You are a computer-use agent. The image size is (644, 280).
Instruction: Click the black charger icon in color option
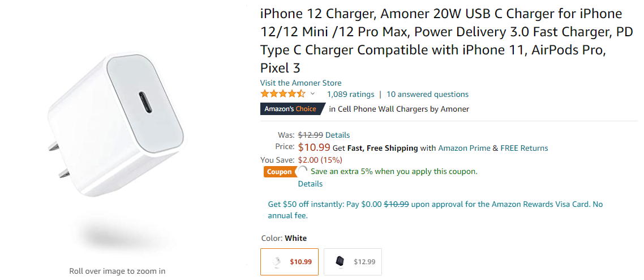click(x=340, y=262)
